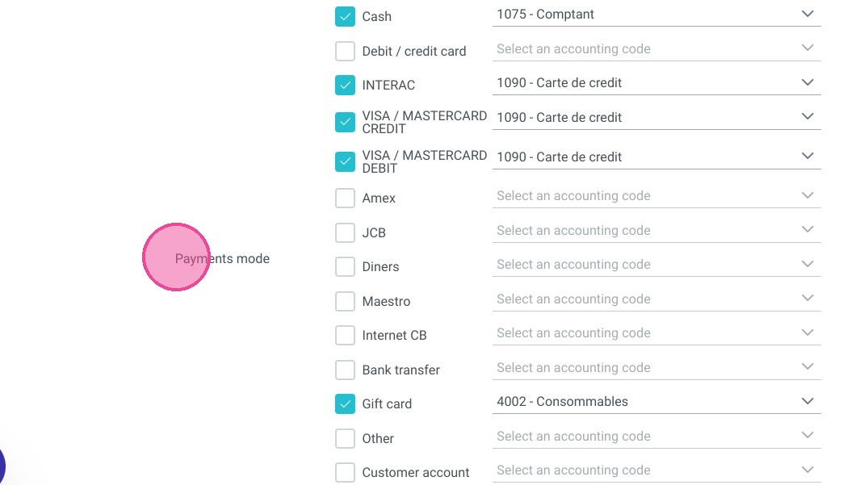Click the Internet CB label text
This screenshot has width=868, height=485.
[x=394, y=335]
